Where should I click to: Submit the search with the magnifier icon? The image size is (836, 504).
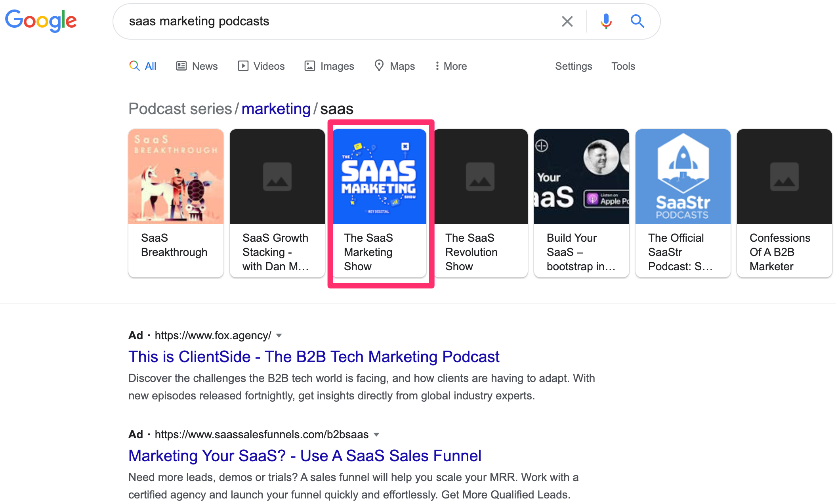click(637, 21)
